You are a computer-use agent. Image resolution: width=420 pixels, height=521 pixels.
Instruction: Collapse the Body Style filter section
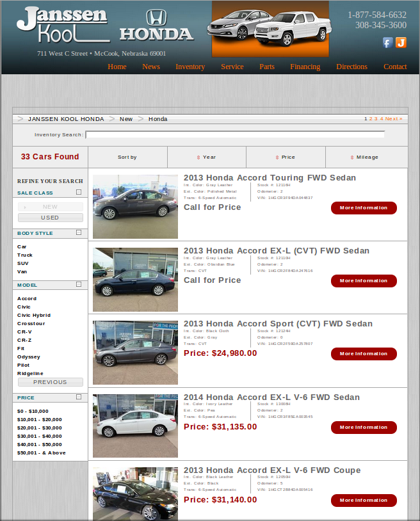click(x=79, y=233)
